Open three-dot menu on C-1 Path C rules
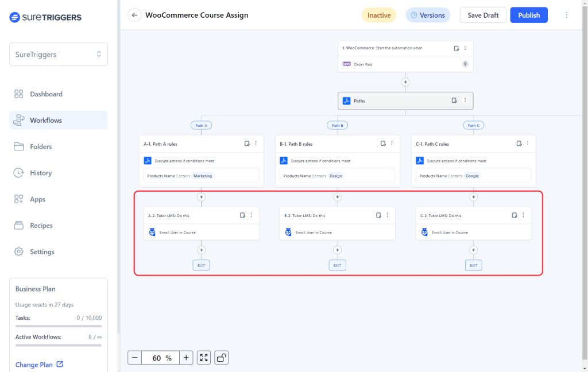The image size is (588, 372). point(528,144)
